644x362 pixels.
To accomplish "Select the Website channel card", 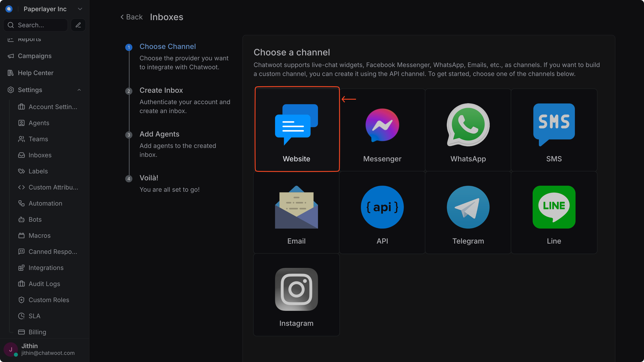I will (297, 129).
